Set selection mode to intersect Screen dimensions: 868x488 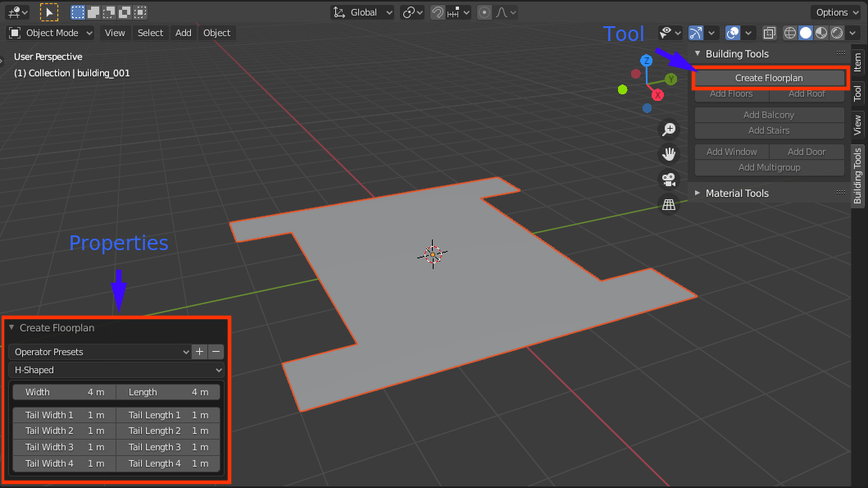click(x=140, y=12)
